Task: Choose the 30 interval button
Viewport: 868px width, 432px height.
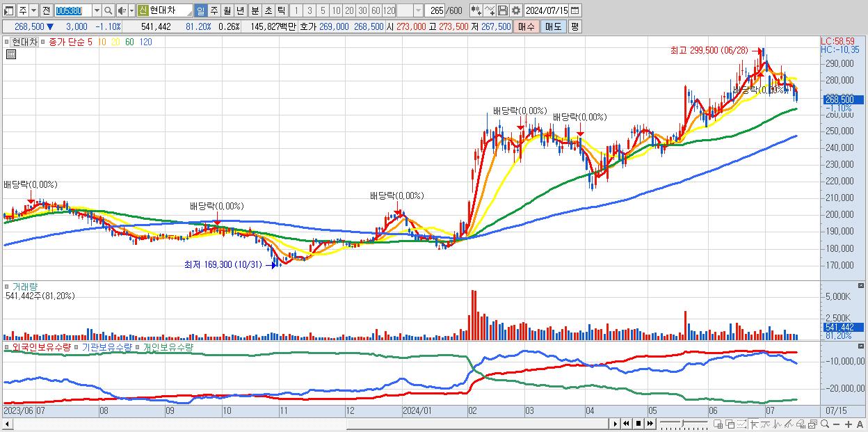Action: 362,10
